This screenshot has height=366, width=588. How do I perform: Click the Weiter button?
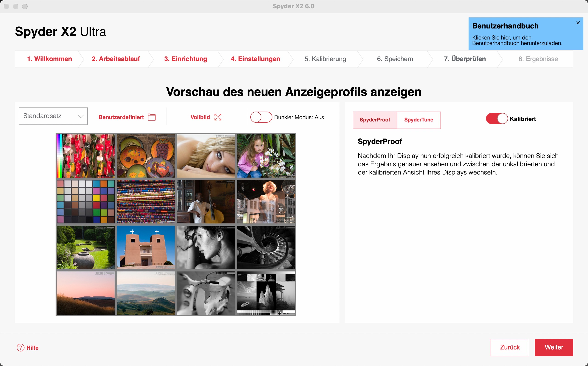coord(554,347)
